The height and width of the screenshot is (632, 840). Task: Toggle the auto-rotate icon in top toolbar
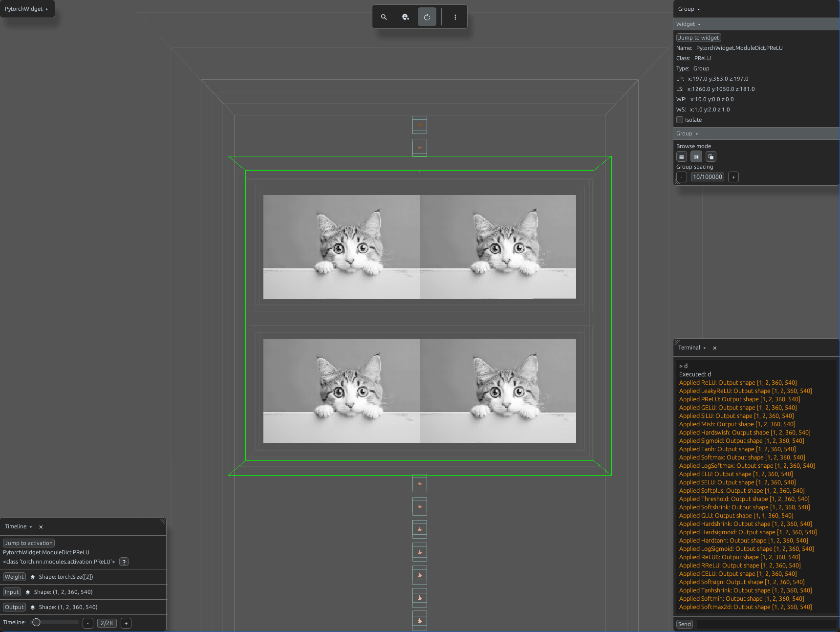(427, 17)
